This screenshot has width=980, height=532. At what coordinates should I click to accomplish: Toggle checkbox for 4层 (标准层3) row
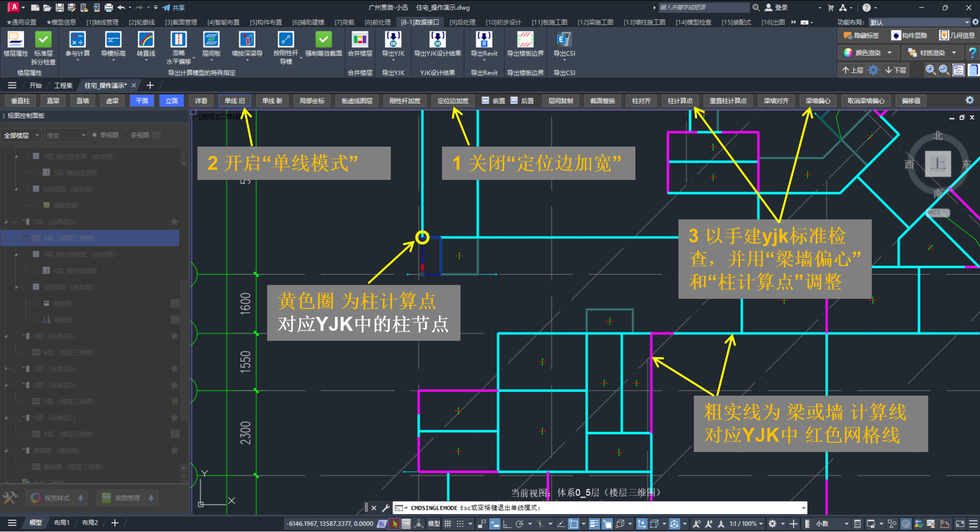(x=16, y=336)
